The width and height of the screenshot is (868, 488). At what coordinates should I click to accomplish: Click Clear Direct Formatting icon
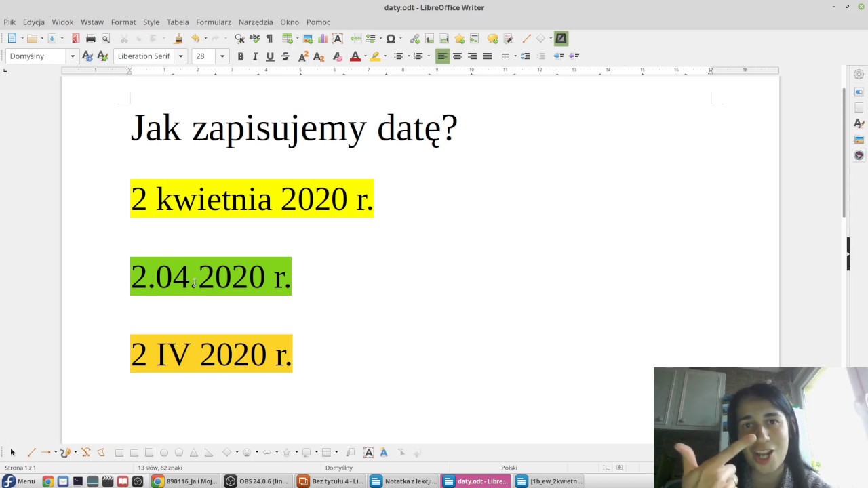pyautogui.click(x=338, y=56)
